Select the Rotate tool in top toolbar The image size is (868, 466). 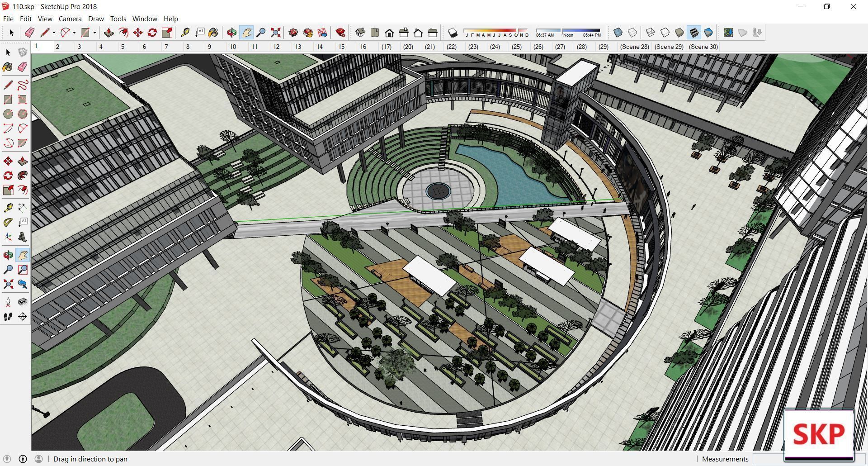pos(152,33)
